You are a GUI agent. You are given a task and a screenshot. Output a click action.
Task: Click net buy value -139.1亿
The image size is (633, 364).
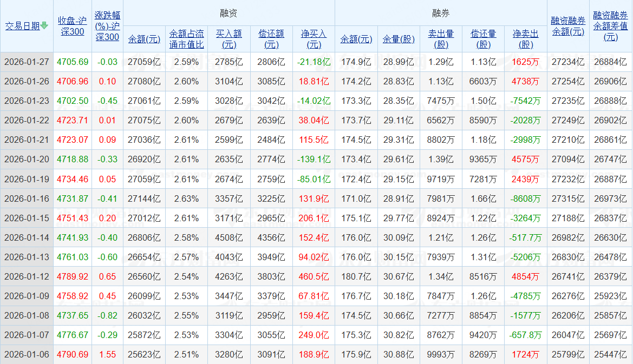314,159
